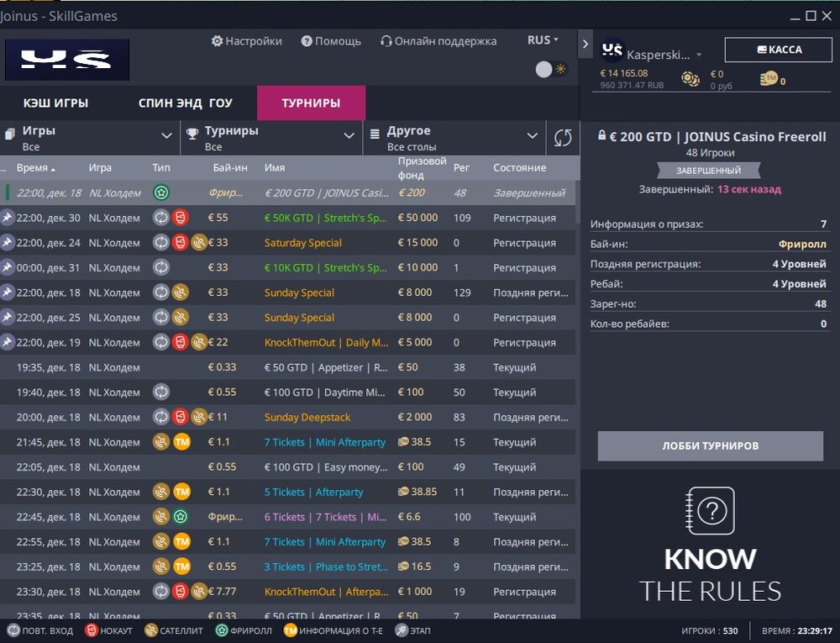Click the tournament list scrollbar
This screenshot has height=643, width=840.
point(578,202)
